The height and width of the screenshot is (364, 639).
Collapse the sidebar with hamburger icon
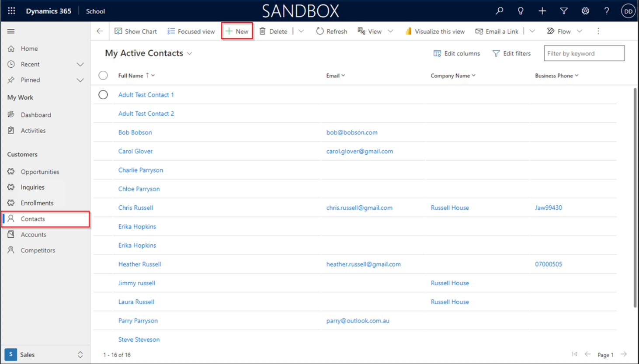click(x=11, y=31)
